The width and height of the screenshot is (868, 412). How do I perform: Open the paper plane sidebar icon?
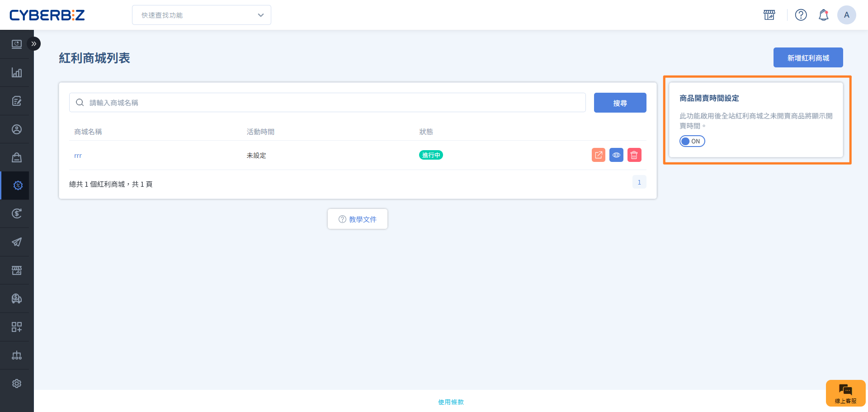point(17,242)
